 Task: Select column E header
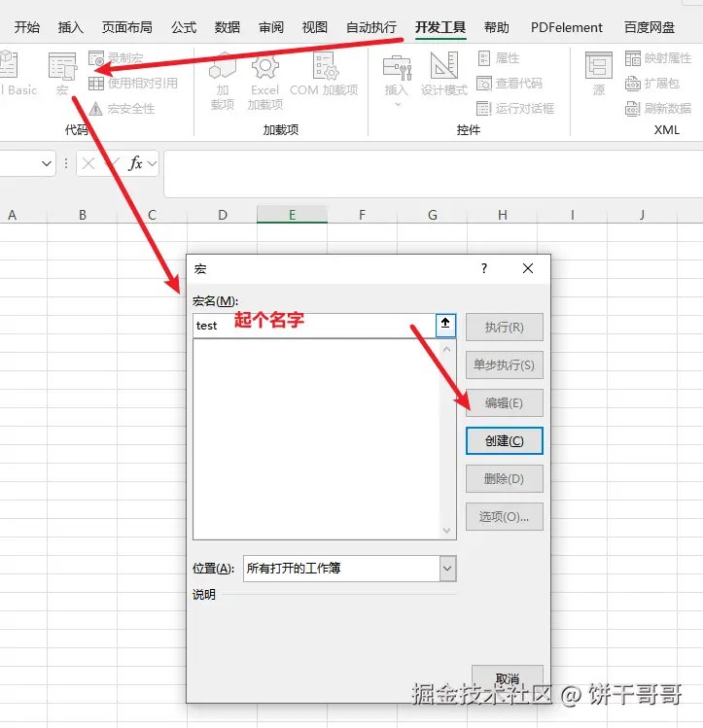click(x=292, y=215)
